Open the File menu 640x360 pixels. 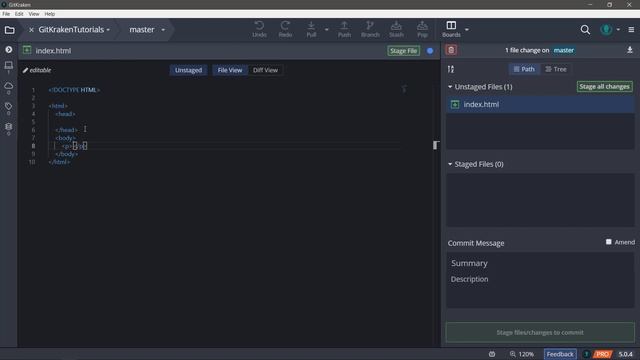point(6,14)
